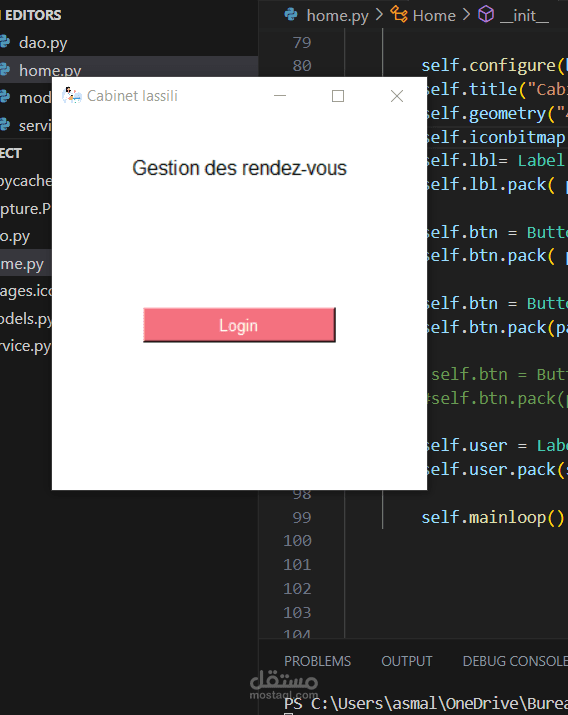The width and height of the screenshot is (568, 715).
Task: Switch to the OUTPUT tab
Action: click(x=407, y=661)
